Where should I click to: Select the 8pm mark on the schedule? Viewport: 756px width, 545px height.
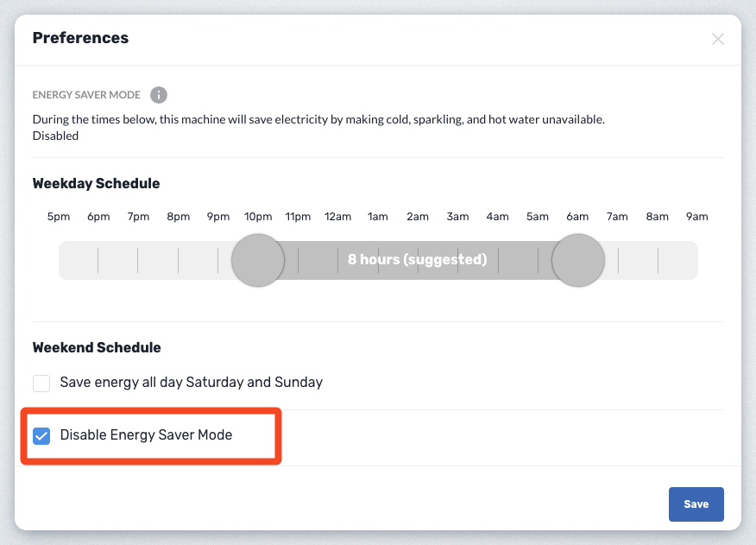pos(179,217)
